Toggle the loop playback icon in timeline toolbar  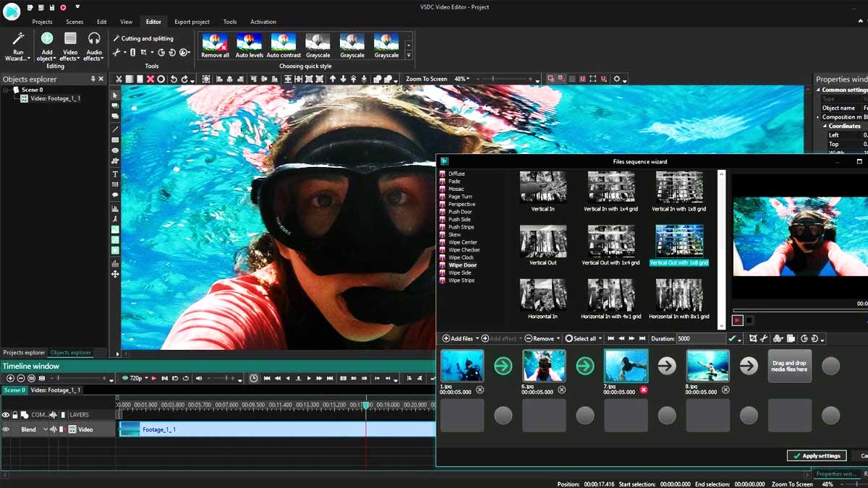pos(185,378)
